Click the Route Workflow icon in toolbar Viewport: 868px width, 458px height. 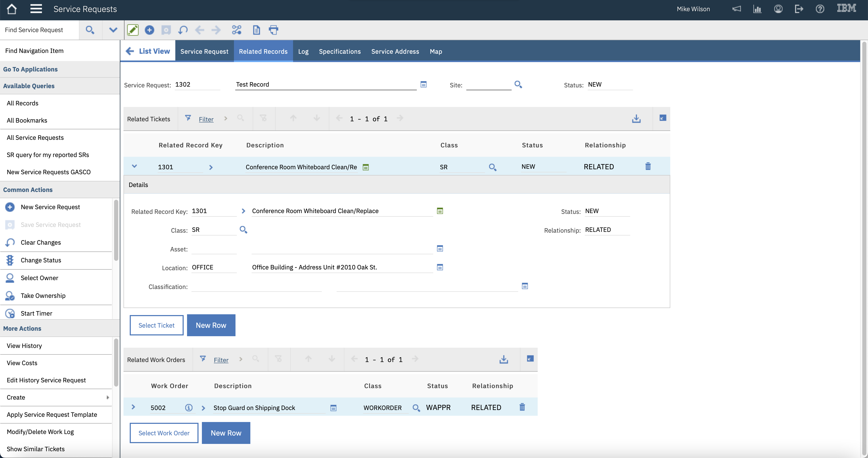[x=237, y=30]
